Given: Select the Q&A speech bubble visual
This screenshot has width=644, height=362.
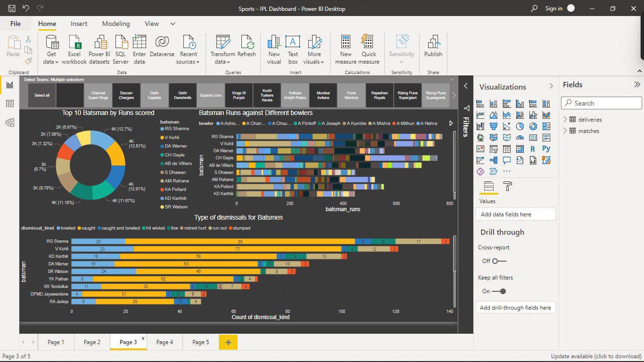Looking at the screenshot, I should click(507, 160).
